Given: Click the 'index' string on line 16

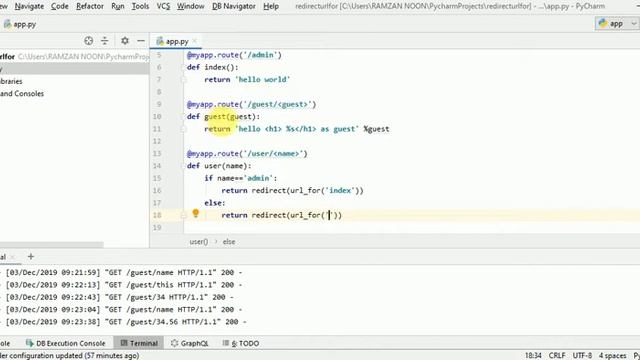Looking at the screenshot, I should (x=340, y=191).
